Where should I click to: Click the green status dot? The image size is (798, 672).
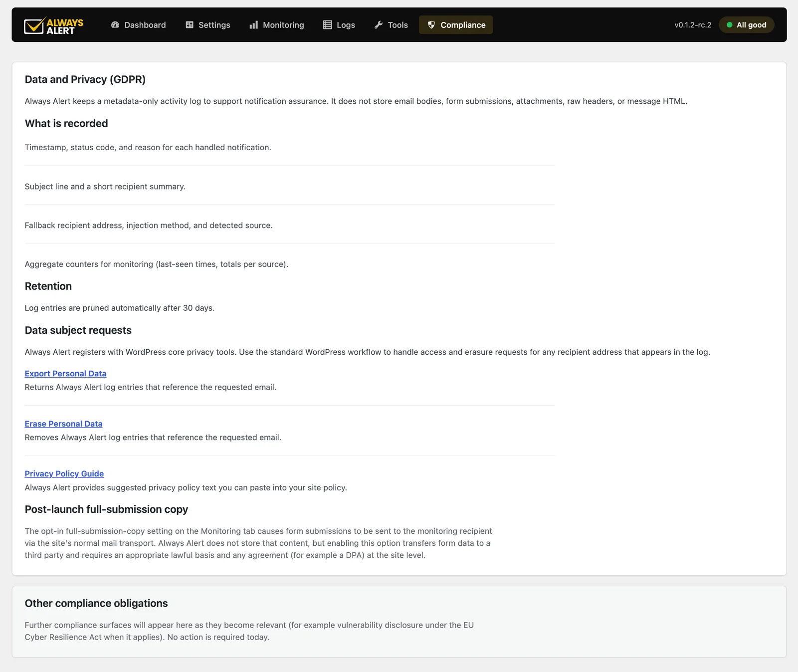730,25
